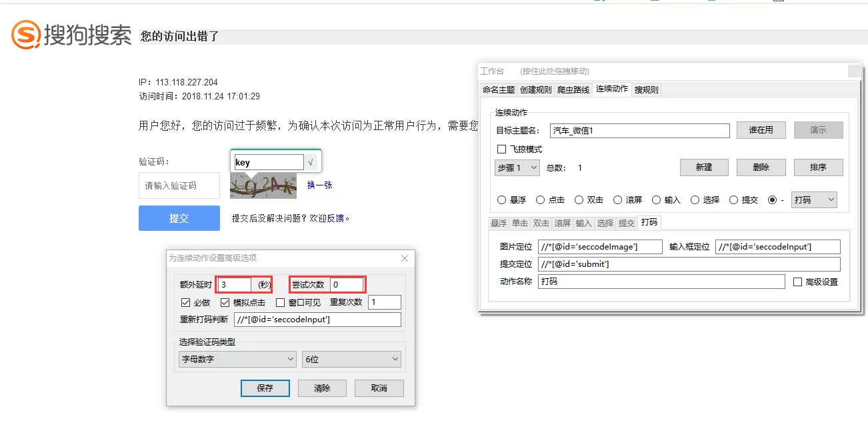This screenshot has width=868, height=421.
Task: Enable the 飞掠模式 checkbox
Action: click(502, 149)
